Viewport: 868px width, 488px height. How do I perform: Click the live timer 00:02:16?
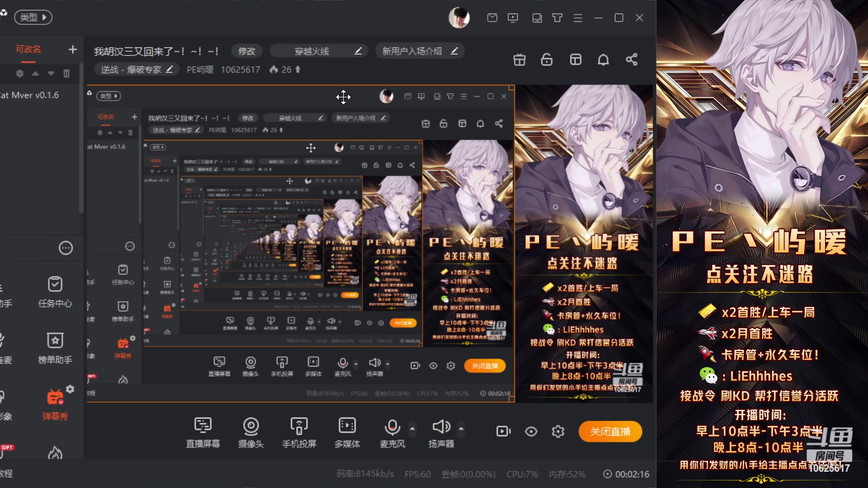pyautogui.click(x=627, y=474)
